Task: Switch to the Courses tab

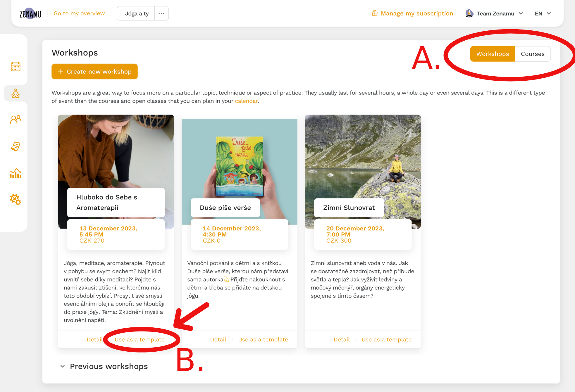Action: point(533,54)
